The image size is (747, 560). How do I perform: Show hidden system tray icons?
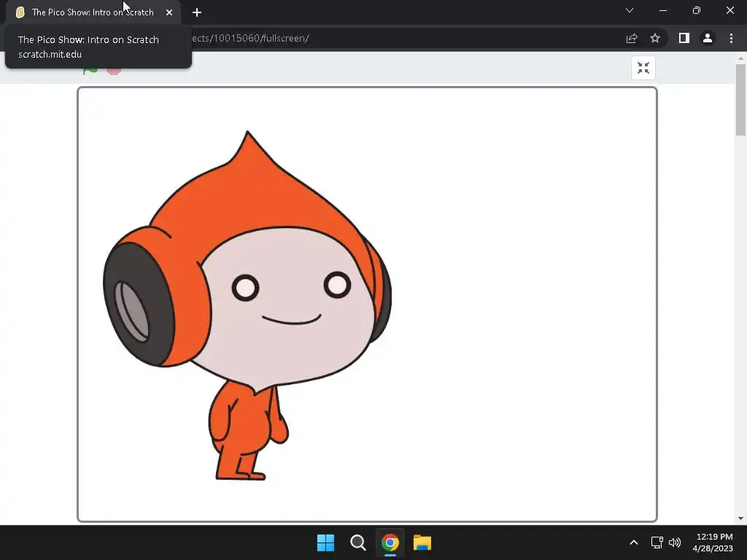634,542
